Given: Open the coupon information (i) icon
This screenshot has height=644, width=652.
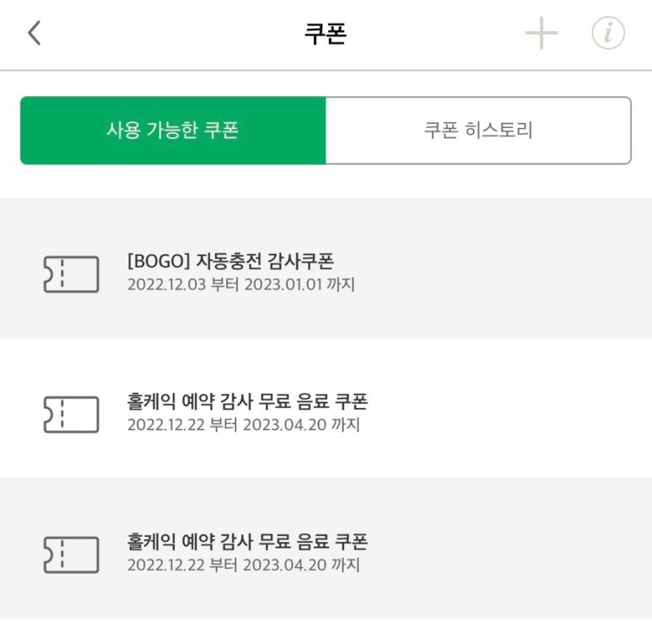Looking at the screenshot, I should tap(608, 34).
